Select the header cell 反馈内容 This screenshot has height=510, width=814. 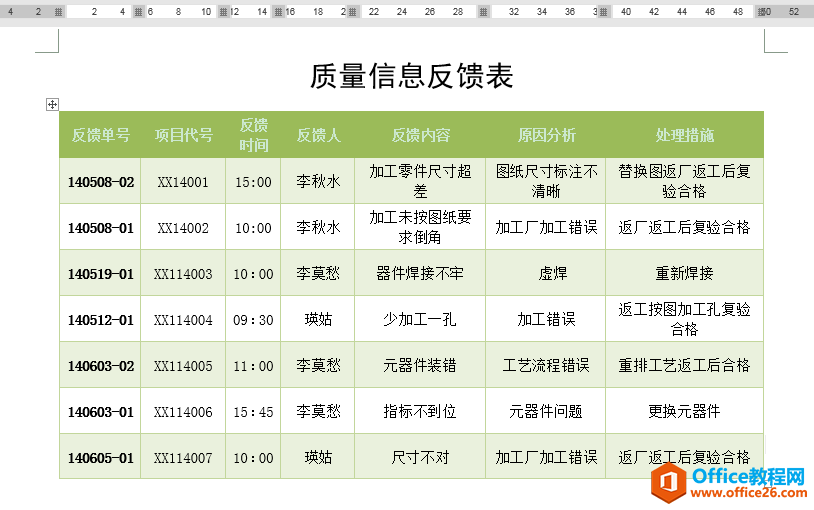[x=420, y=135]
